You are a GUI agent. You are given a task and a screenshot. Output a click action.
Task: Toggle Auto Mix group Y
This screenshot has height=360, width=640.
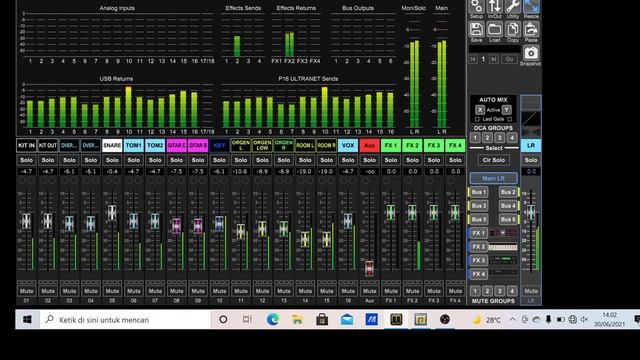507,110
